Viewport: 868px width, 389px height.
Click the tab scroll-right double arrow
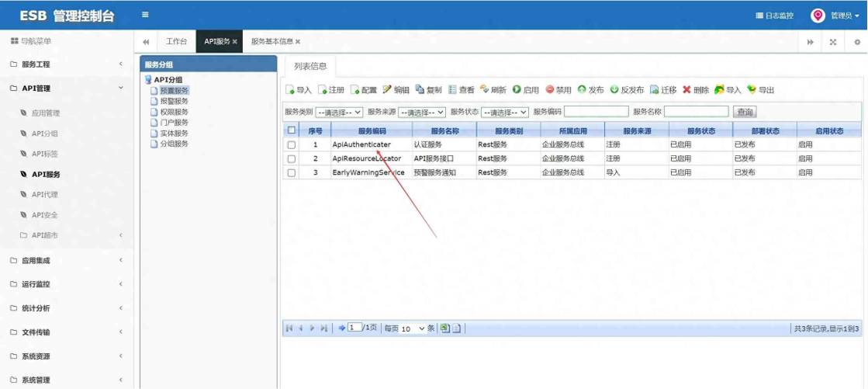[x=810, y=42]
